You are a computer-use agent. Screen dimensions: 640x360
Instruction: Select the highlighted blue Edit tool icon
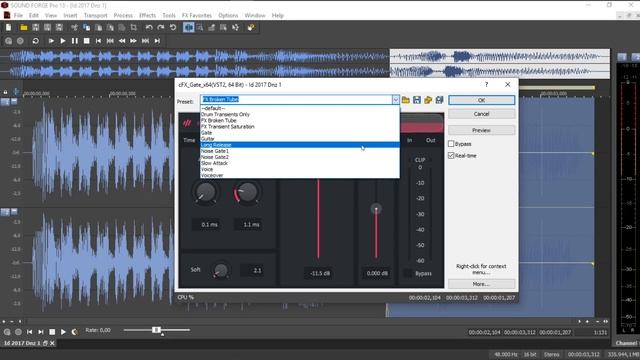click(188, 28)
